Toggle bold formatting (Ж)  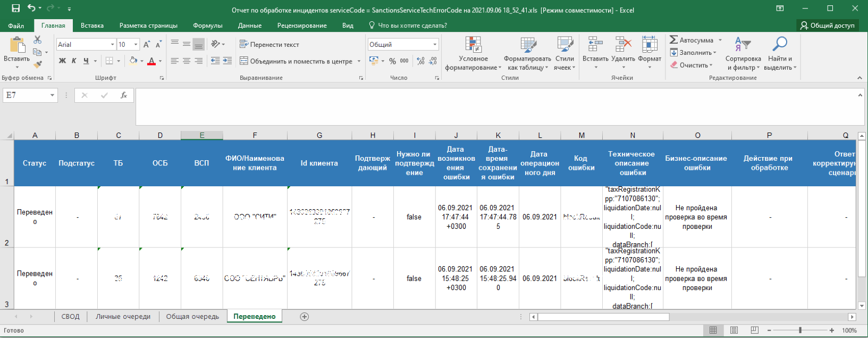[x=62, y=61]
